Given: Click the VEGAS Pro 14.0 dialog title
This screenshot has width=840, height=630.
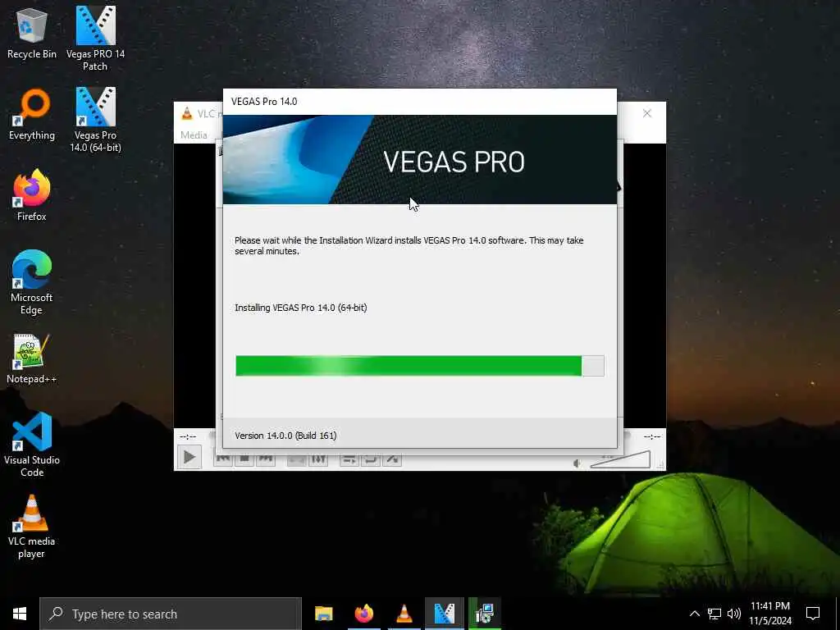Looking at the screenshot, I should tap(264, 102).
